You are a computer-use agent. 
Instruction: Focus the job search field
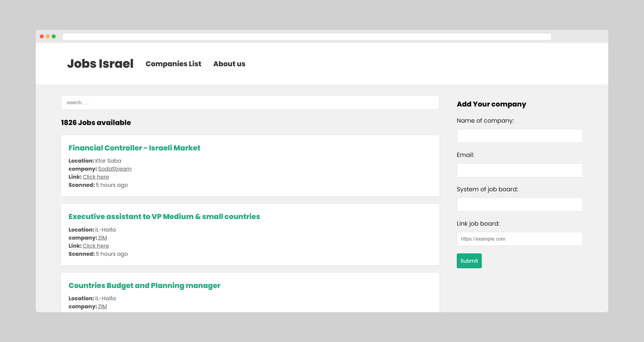coord(250,103)
